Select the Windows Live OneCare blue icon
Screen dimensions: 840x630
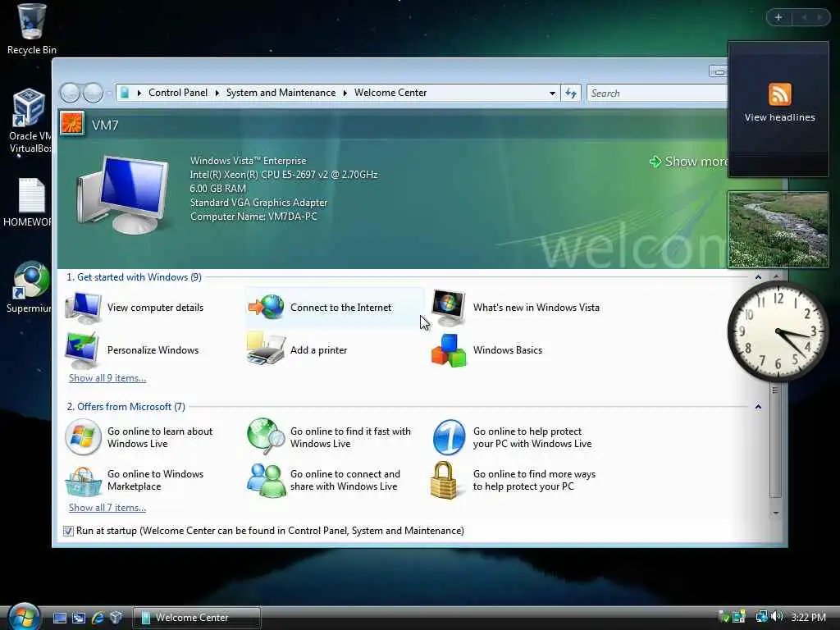pos(449,437)
